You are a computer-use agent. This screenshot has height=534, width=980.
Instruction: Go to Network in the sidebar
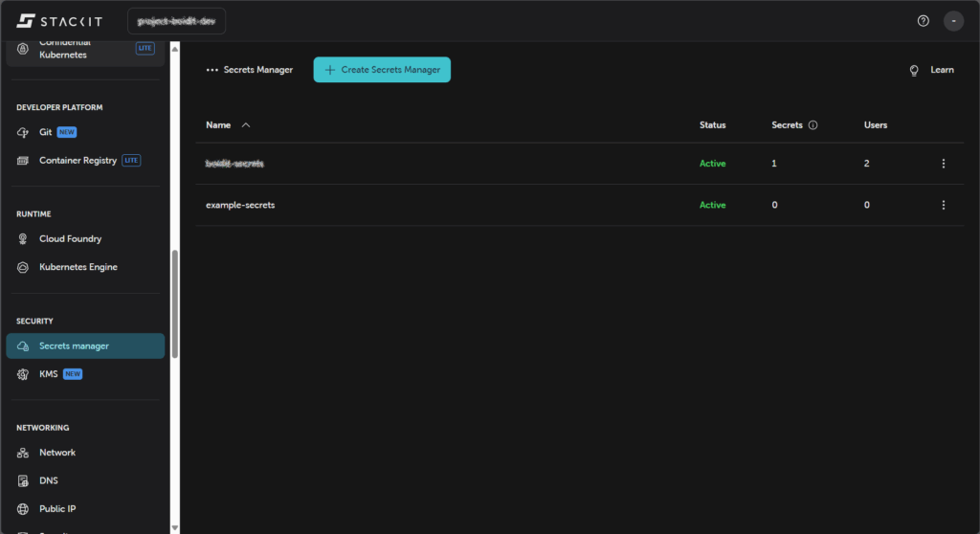tap(57, 453)
